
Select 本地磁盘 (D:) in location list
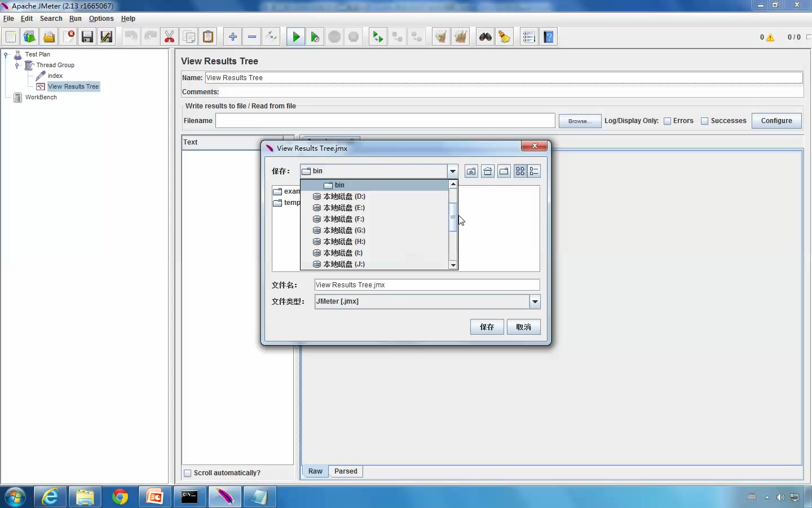374,196
